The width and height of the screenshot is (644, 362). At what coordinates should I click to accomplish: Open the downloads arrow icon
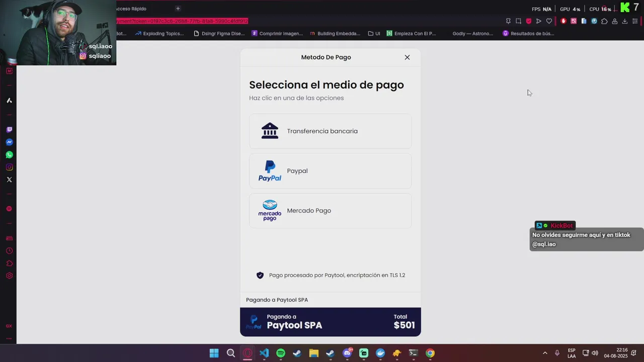pos(625,21)
